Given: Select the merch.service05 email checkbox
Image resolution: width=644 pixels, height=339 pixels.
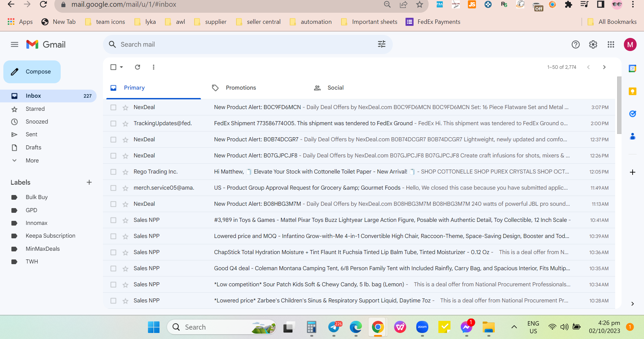Looking at the screenshot, I should click(113, 188).
